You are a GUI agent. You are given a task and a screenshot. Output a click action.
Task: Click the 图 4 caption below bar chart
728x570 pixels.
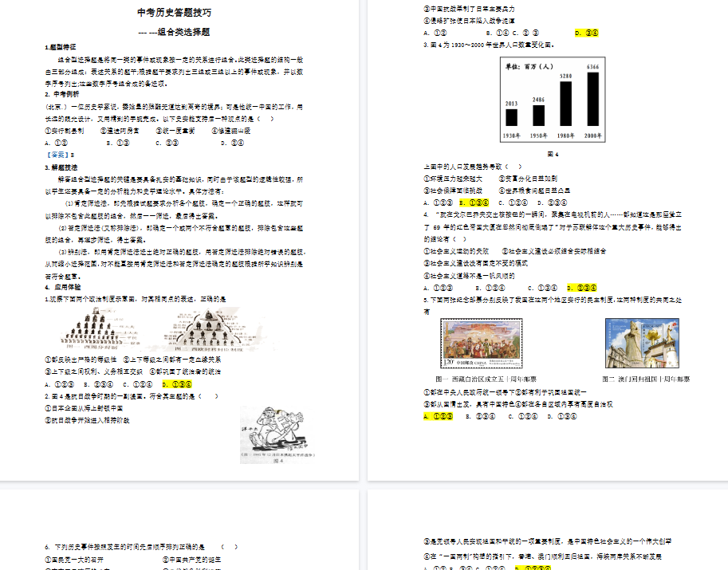point(553,154)
